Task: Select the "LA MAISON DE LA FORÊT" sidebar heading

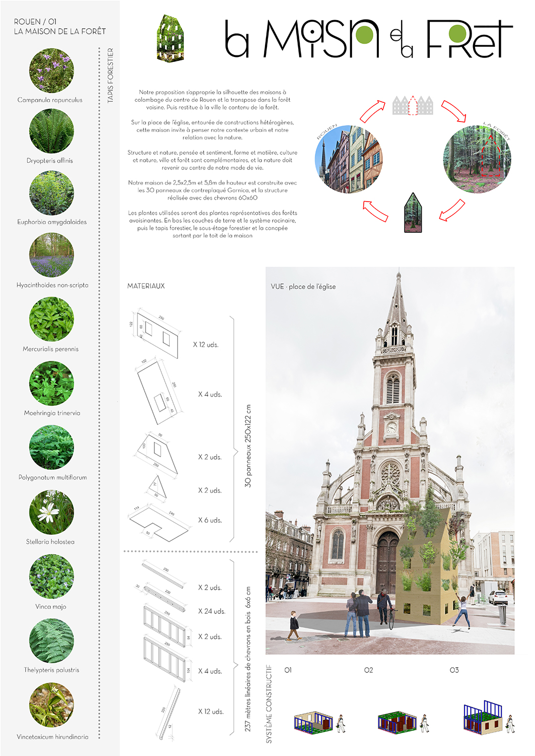Action: 60,31
